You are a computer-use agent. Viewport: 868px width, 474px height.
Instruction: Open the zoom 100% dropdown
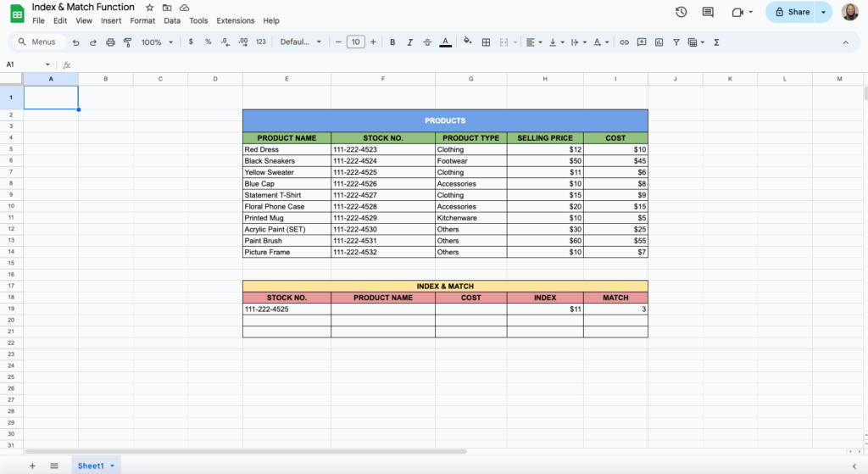click(x=157, y=42)
